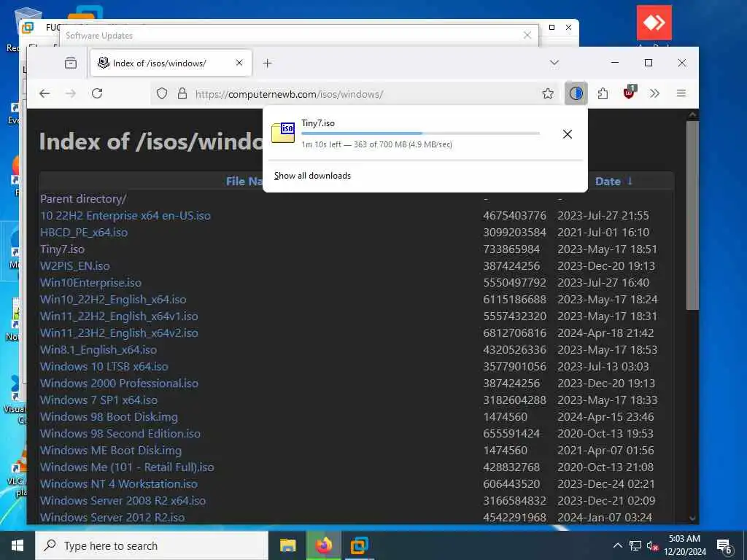
Task: Go back to the previous page
Action: (x=44, y=93)
